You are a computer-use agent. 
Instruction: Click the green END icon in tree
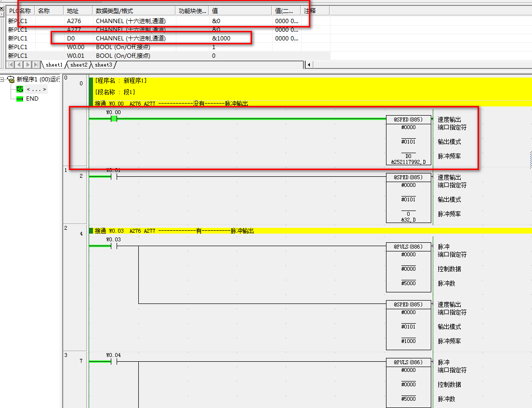20,99
